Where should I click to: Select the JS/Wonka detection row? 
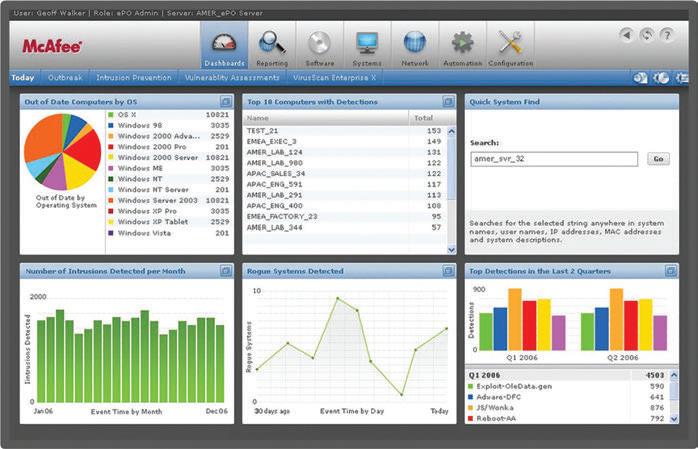(x=567, y=408)
